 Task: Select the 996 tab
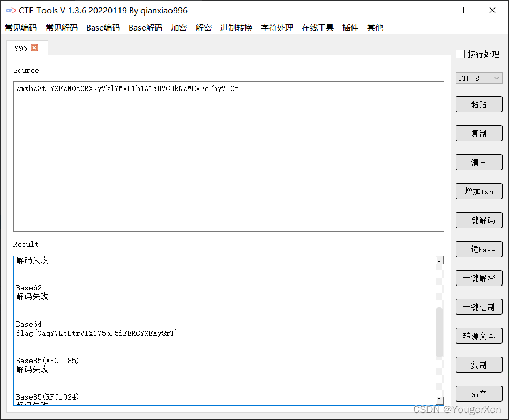pyautogui.click(x=21, y=48)
